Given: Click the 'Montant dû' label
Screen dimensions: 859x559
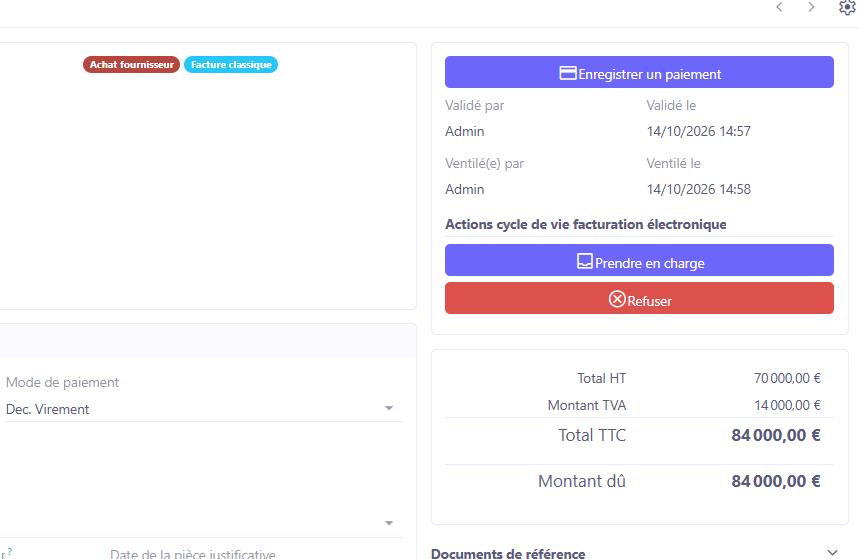Looking at the screenshot, I should (x=582, y=481).
